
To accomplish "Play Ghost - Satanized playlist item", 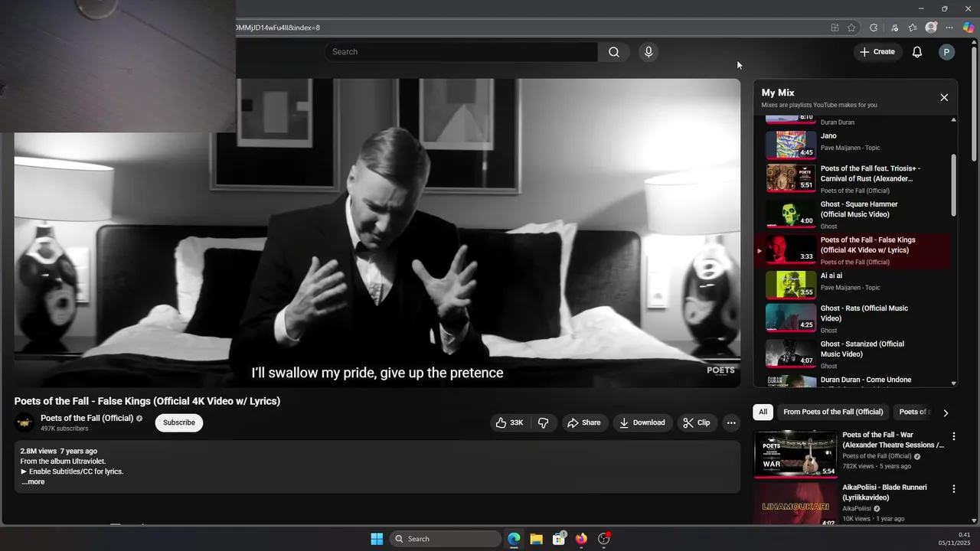I will 853,354.
